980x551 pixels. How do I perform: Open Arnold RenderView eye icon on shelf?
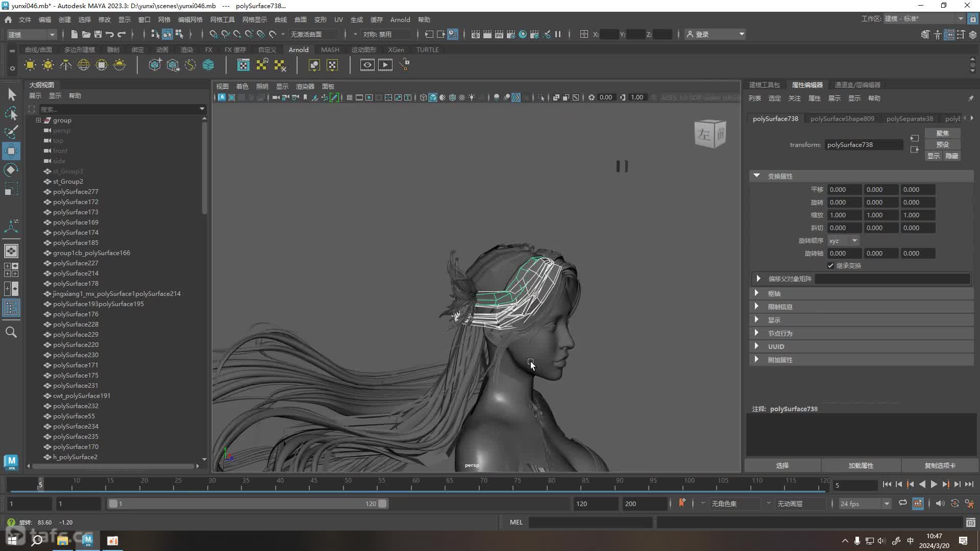tap(367, 65)
